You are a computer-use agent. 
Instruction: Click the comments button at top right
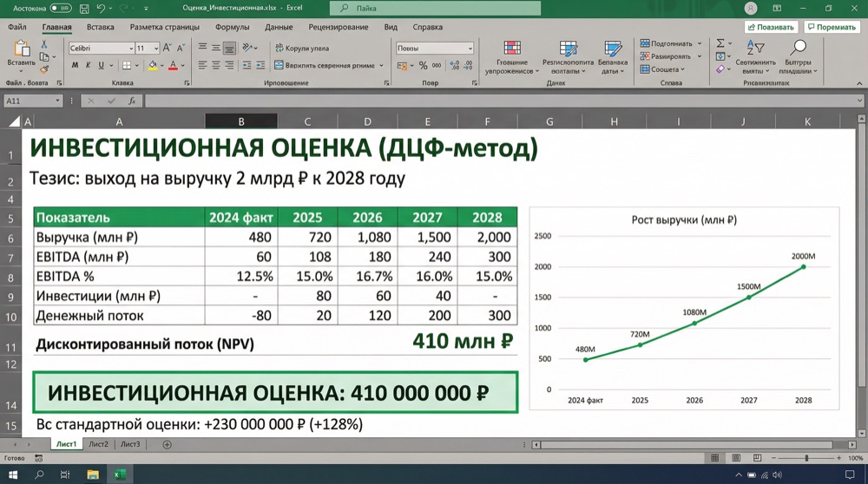(832, 27)
